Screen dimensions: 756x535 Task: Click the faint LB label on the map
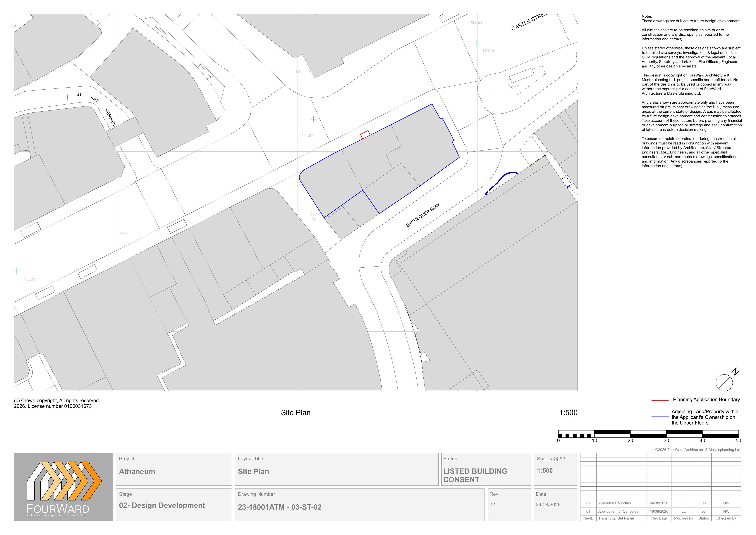(x=298, y=71)
